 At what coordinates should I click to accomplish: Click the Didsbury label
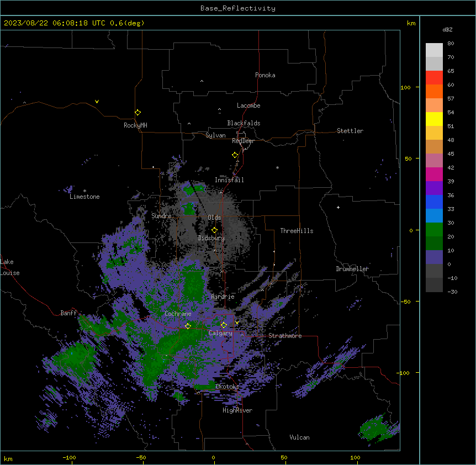pos(211,238)
